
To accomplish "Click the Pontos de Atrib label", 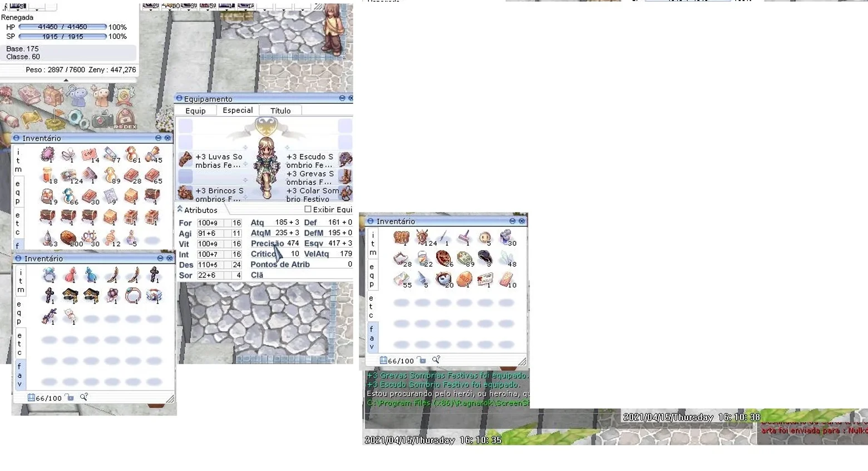I will 280,264.
